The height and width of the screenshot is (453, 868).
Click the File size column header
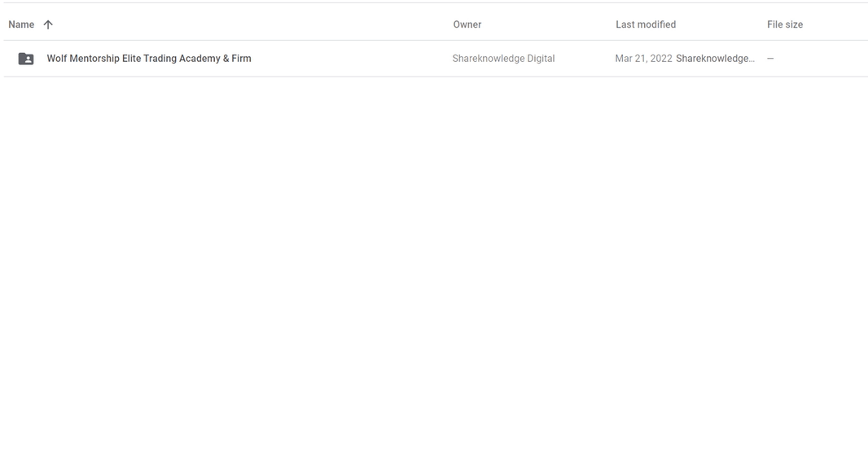(x=784, y=24)
